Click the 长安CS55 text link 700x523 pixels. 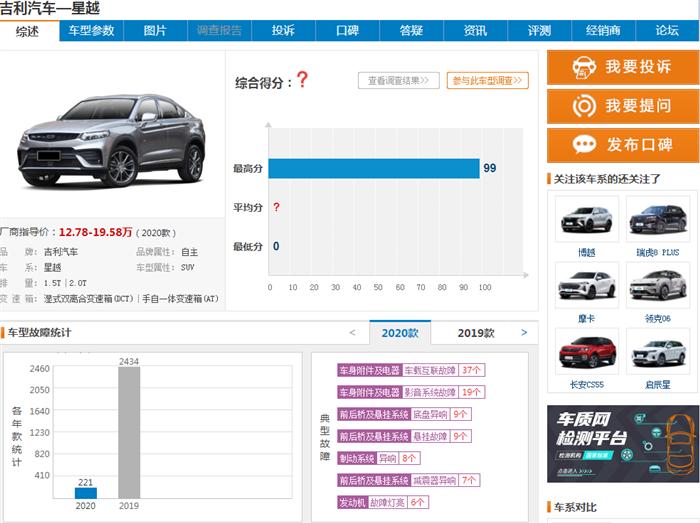coord(587,385)
